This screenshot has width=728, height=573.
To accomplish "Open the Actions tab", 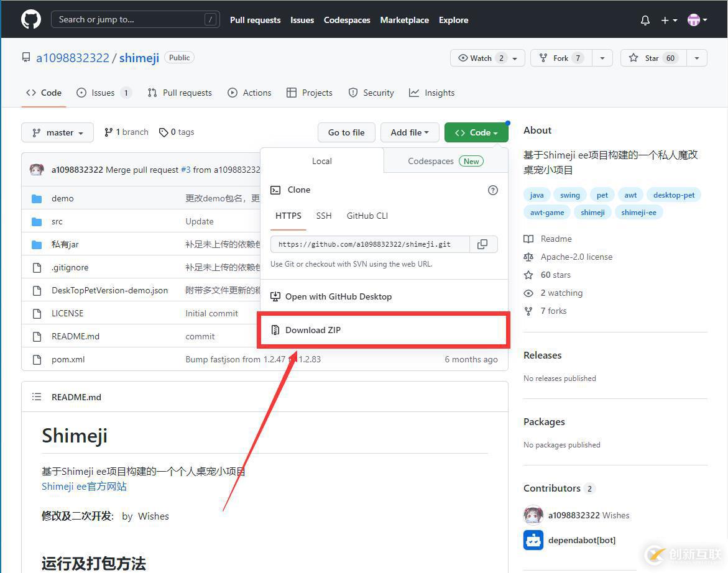I will (249, 93).
